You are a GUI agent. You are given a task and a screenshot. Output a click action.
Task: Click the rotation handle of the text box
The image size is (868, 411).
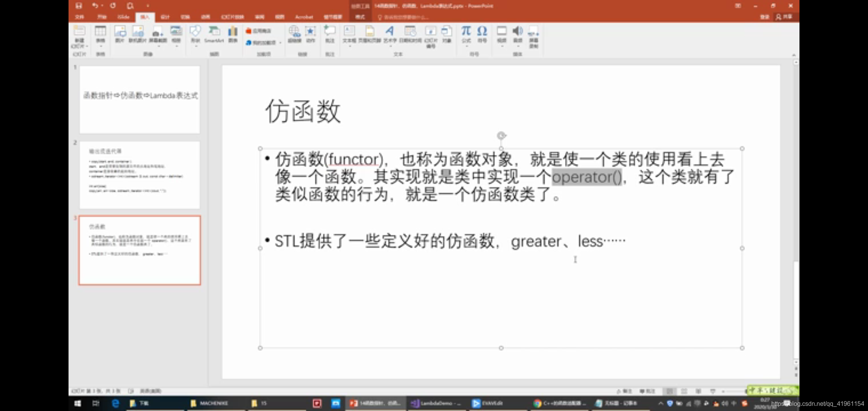point(501,135)
